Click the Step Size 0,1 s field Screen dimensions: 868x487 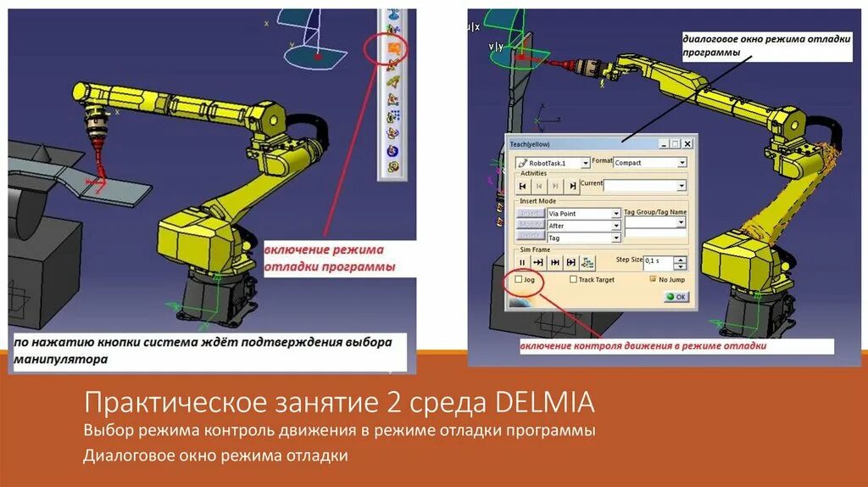(658, 263)
